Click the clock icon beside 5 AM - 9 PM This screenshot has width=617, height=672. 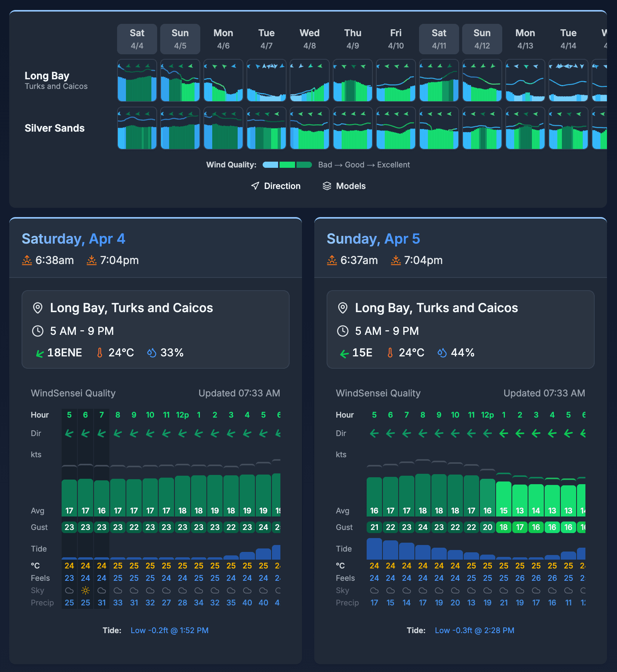(38, 331)
